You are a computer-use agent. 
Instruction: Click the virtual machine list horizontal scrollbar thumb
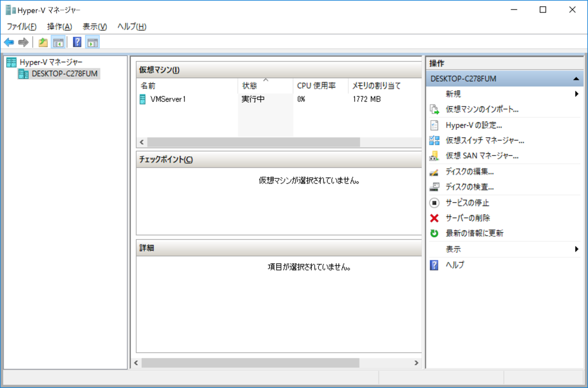[253, 142]
